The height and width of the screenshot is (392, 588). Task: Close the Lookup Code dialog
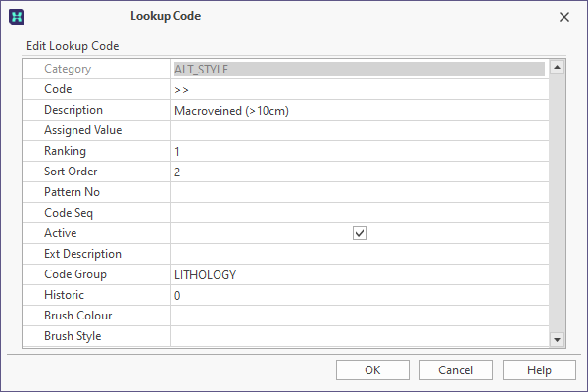[563, 17]
